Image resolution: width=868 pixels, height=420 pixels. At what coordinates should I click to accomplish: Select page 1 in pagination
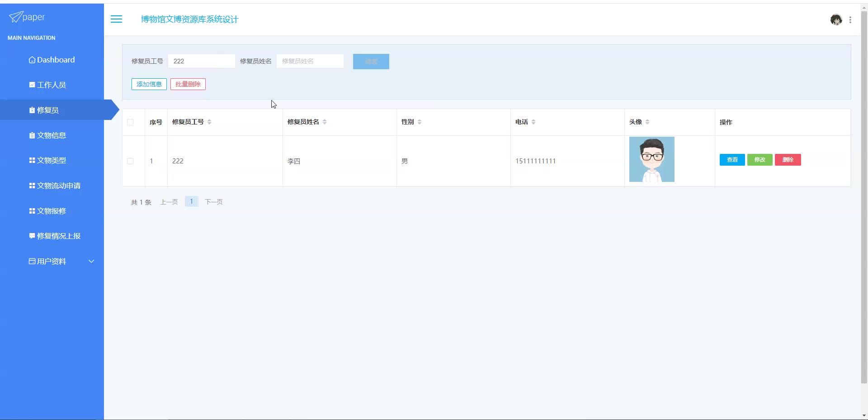click(x=192, y=201)
